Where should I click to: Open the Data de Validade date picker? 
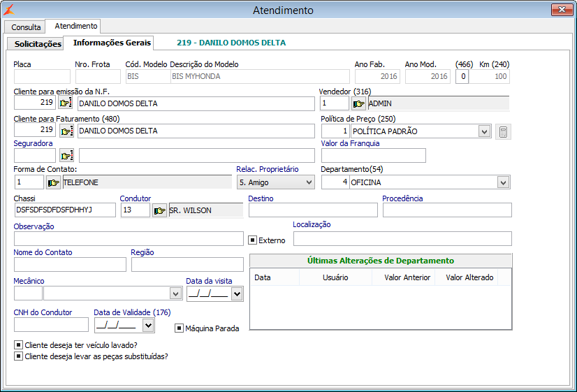[x=148, y=326]
